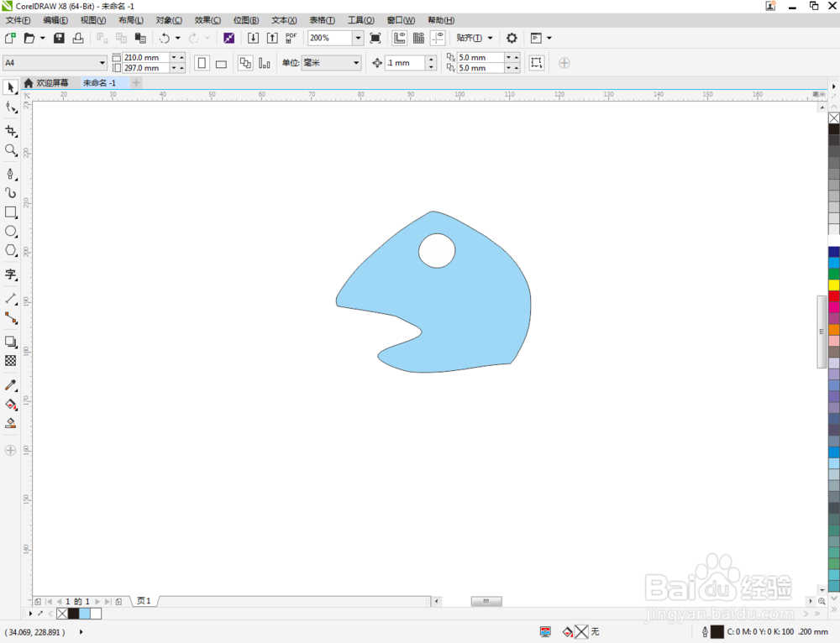Viewport: 840px width, 643px height.
Task: Click the Export icon
Action: 272,38
